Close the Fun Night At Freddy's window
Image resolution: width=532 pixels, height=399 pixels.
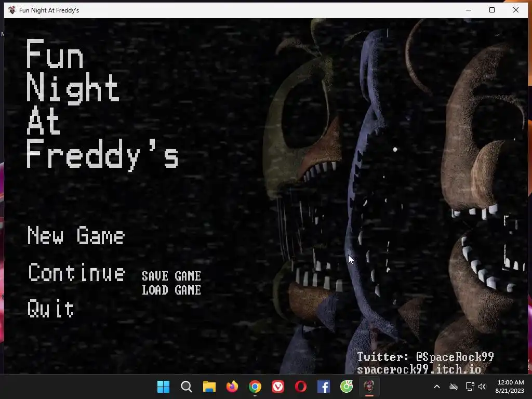(516, 10)
